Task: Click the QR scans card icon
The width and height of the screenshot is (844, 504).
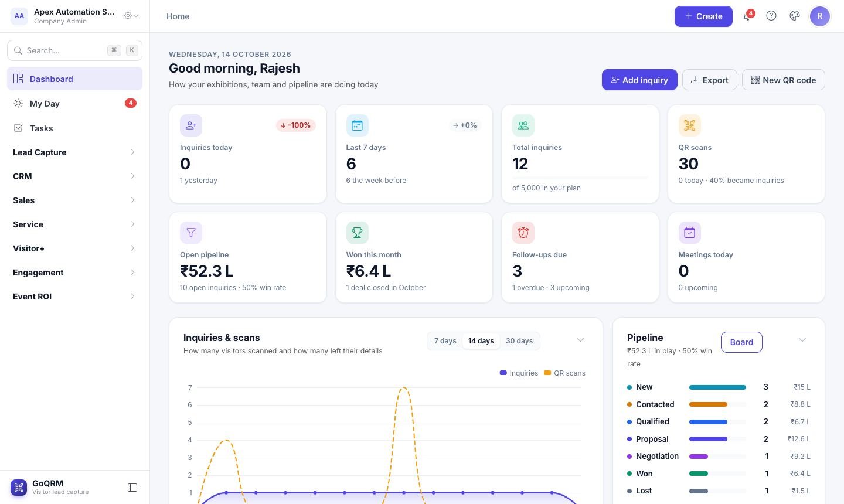Action: tap(689, 125)
